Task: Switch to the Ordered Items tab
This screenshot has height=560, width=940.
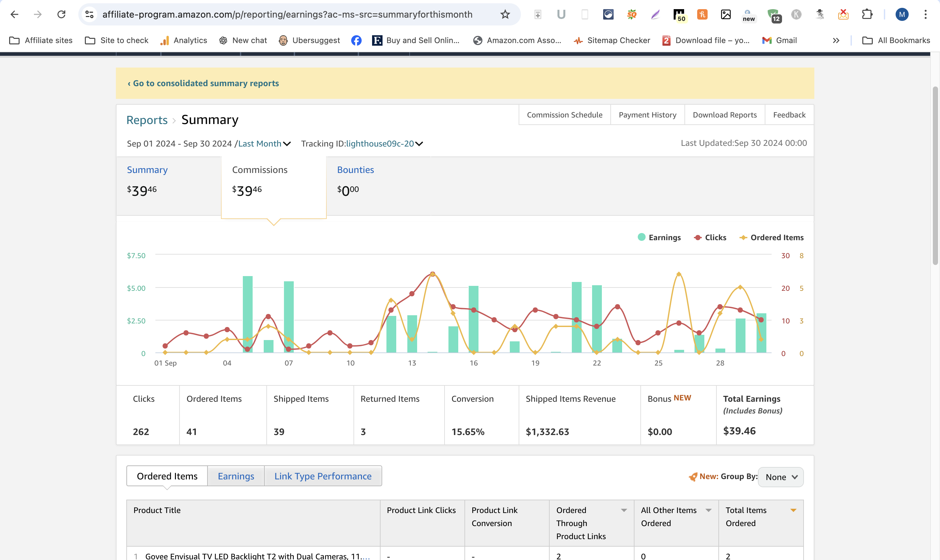Action: [x=167, y=476]
